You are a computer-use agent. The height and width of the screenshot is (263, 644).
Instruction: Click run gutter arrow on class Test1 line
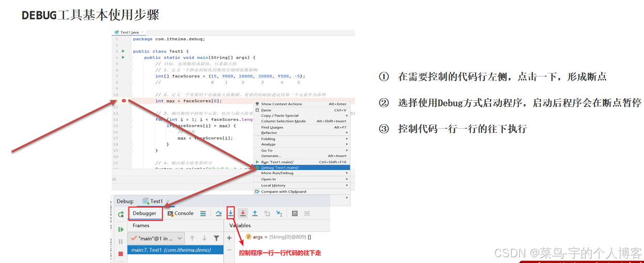click(123, 51)
